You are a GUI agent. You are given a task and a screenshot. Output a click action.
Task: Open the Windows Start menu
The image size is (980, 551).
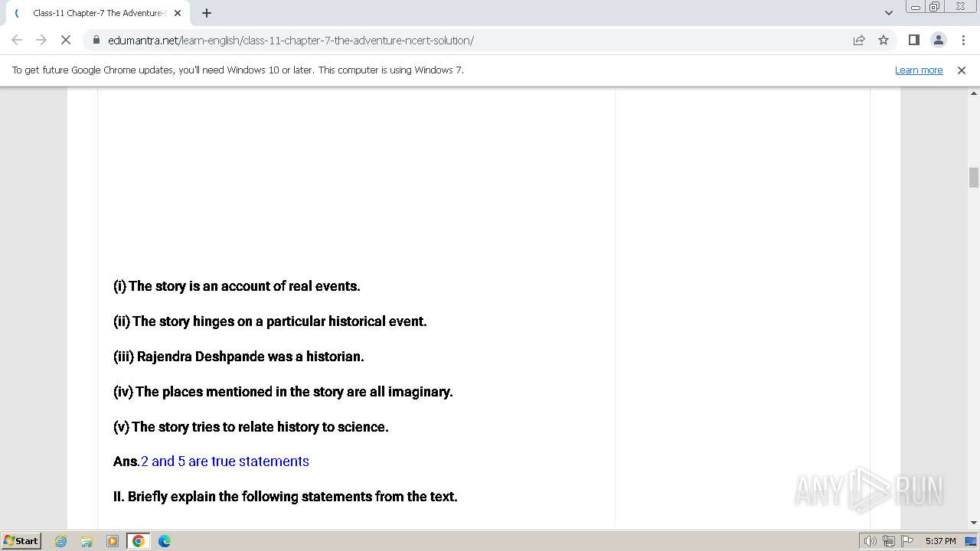[x=21, y=540]
